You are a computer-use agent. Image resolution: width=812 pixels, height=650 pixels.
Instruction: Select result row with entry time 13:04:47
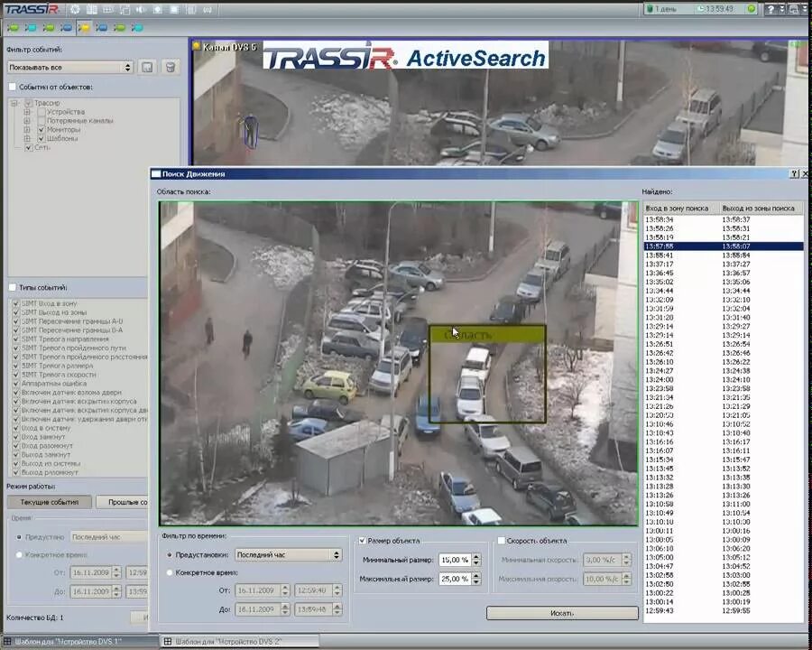724,566
